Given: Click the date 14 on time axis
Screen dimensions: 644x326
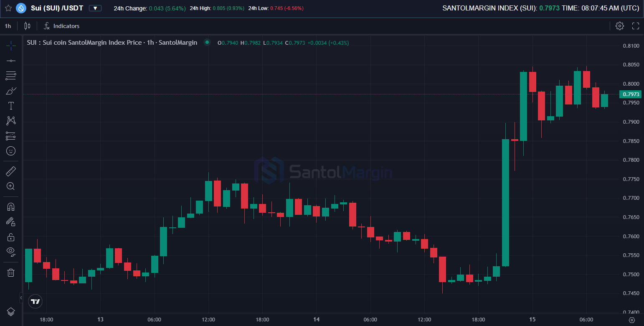Looking at the screenshot, I should pyautogui.click(x=316, y=320).
